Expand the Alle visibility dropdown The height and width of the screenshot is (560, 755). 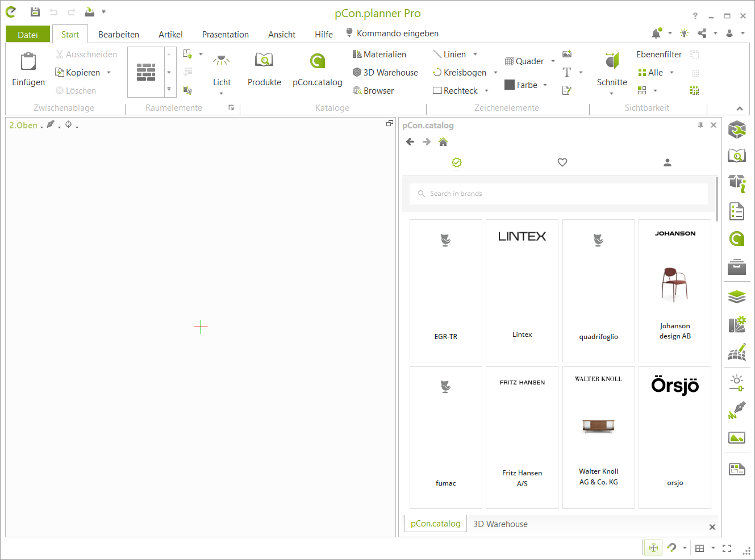671,73
